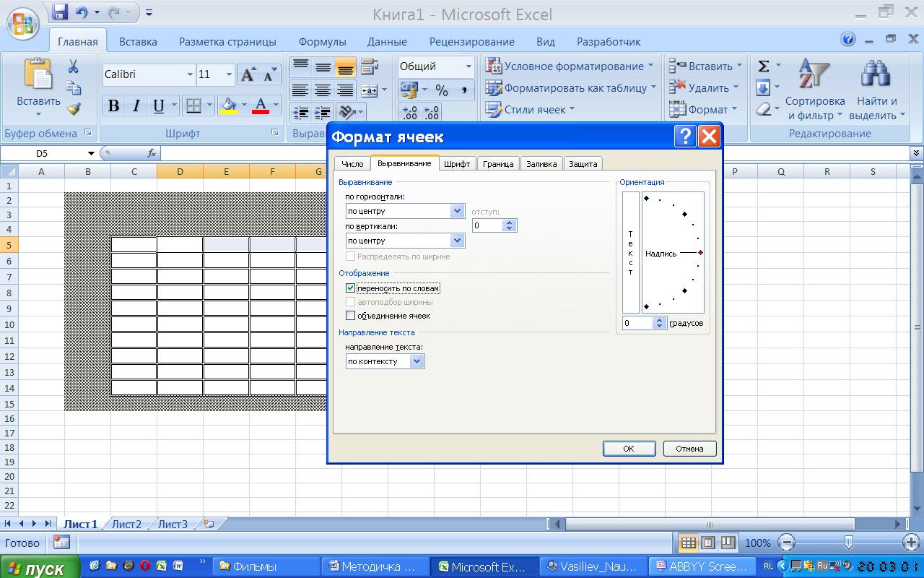This screenshot has width=924, height=578.
Task: Expand 'Форматировать как таблицу' menu
Action: coord(572,88)
